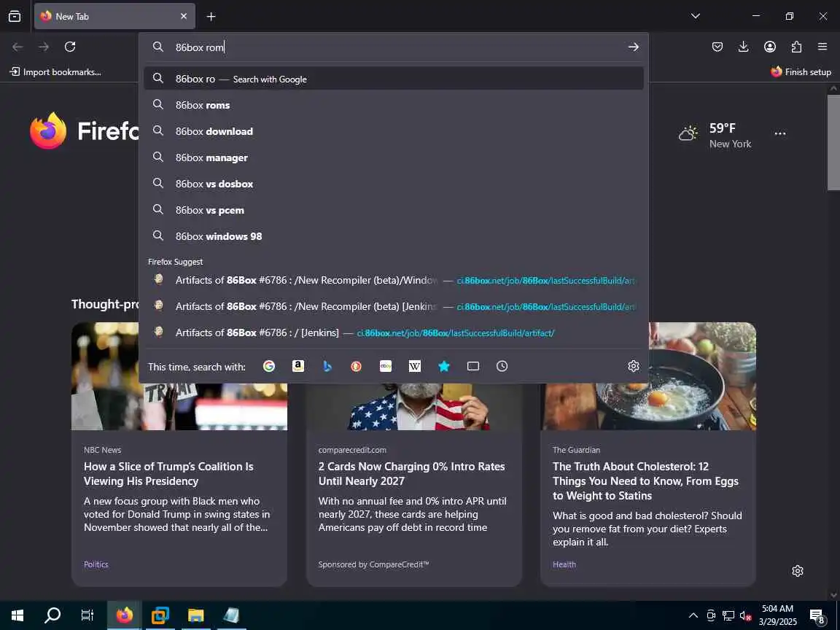The image size is (840, 630).
Task: Pick the '86box manager' suggestion
Action: click(x=394, y=157)
